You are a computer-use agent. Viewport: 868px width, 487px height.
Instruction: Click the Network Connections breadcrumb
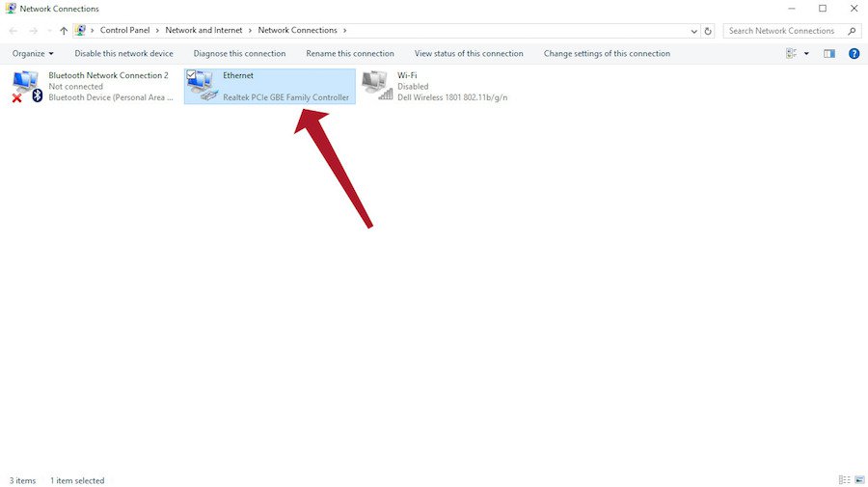[297, 31]
